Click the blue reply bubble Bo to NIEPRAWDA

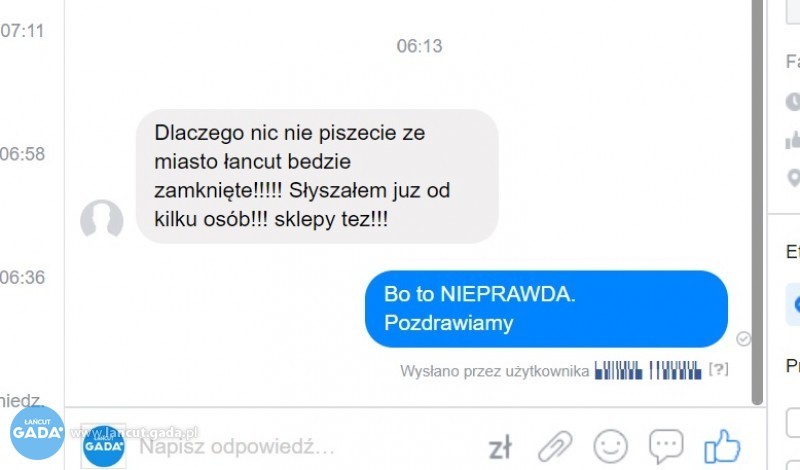point(546,309)
